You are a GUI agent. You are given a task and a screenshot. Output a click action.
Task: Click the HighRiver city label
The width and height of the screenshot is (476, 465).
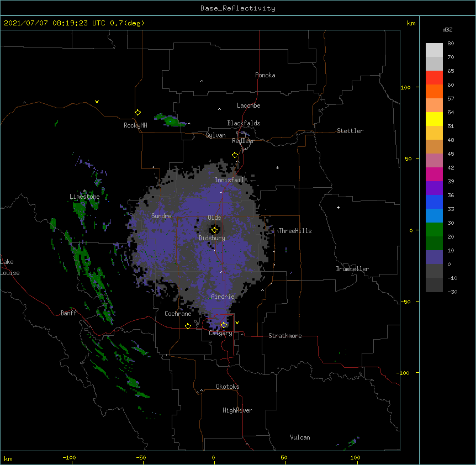coord(237,410)
